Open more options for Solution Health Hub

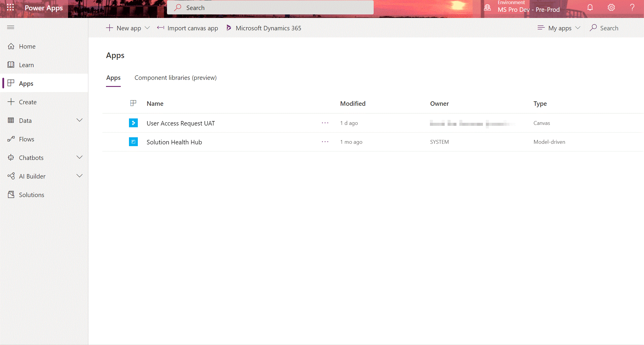coord(325,142)
